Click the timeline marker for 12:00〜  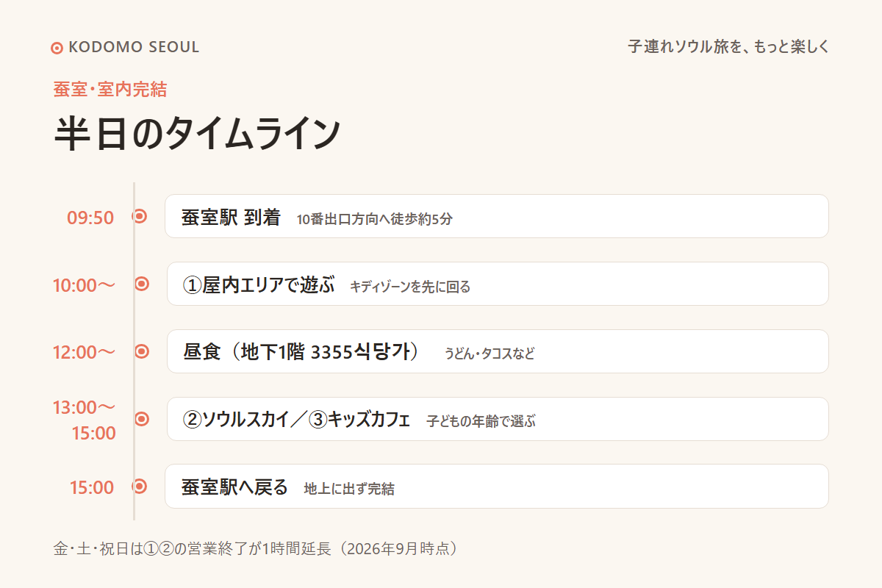142,351
